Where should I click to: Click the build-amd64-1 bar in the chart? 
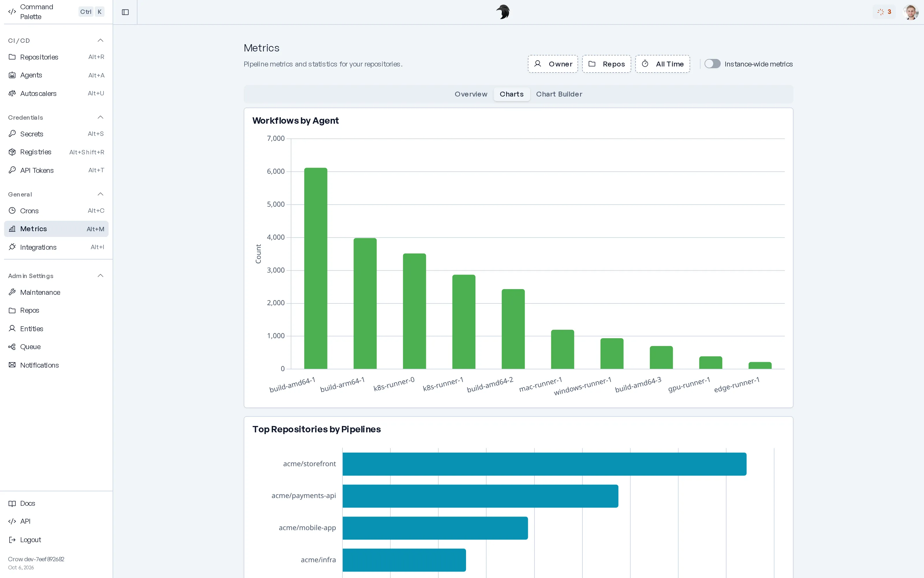click(316, 268)
